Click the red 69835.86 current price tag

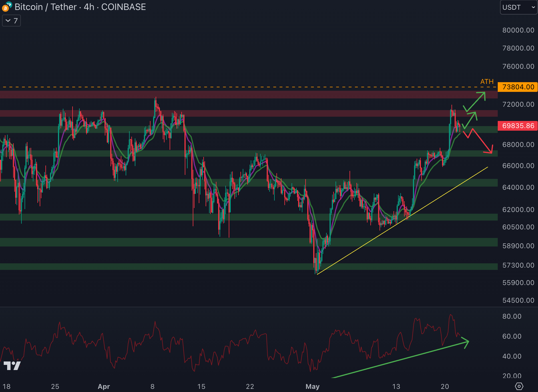pos(518,126)
